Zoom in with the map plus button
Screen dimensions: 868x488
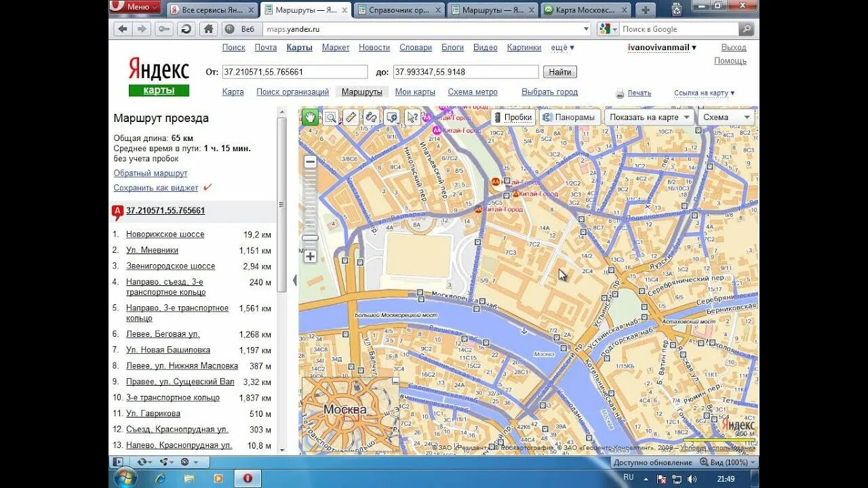point(311,256)
